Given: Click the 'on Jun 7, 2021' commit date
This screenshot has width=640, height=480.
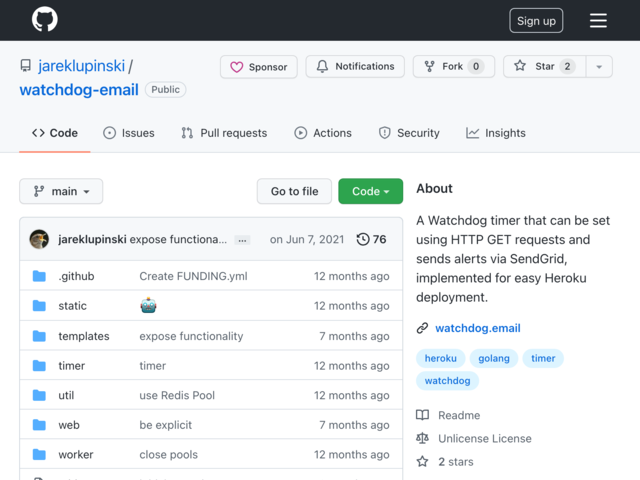Looking at the screenshot, I should (307, 239).
